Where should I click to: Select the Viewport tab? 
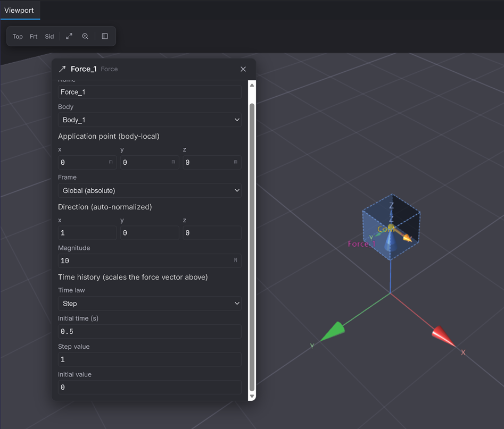(x=20, y=10)
